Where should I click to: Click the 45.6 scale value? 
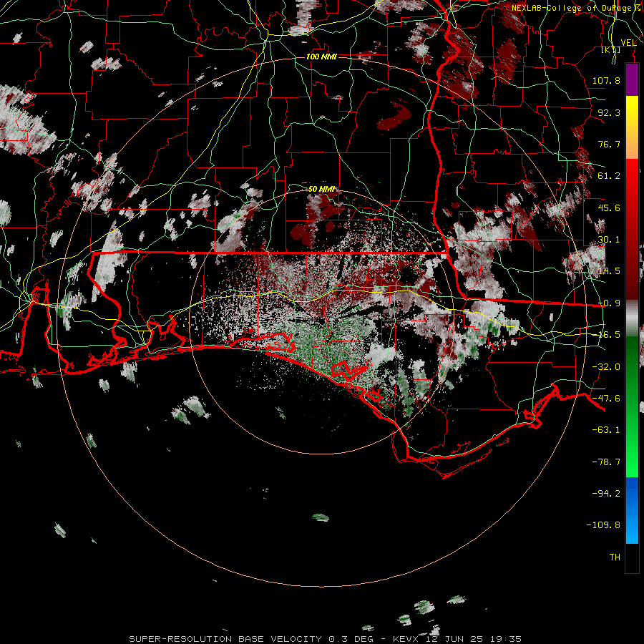tap(609, 208)
